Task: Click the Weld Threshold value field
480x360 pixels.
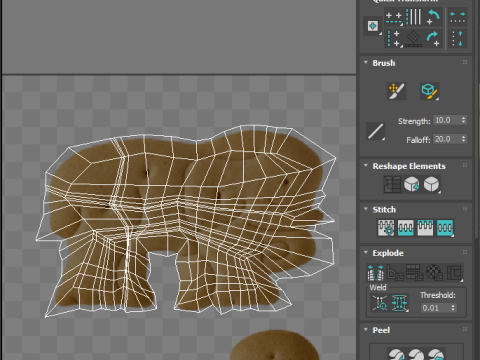Action: [435, 308]
